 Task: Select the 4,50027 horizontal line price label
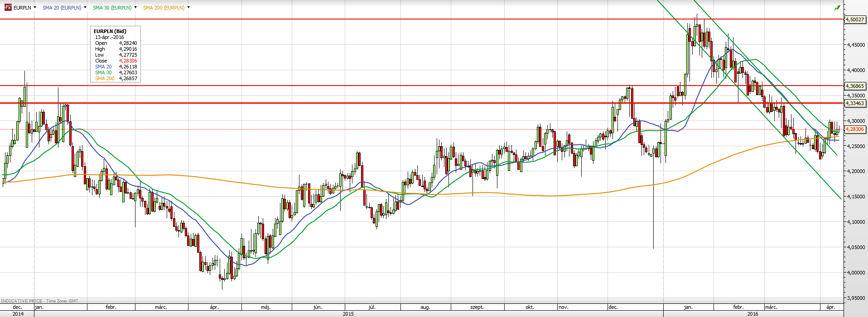point(855,19)
